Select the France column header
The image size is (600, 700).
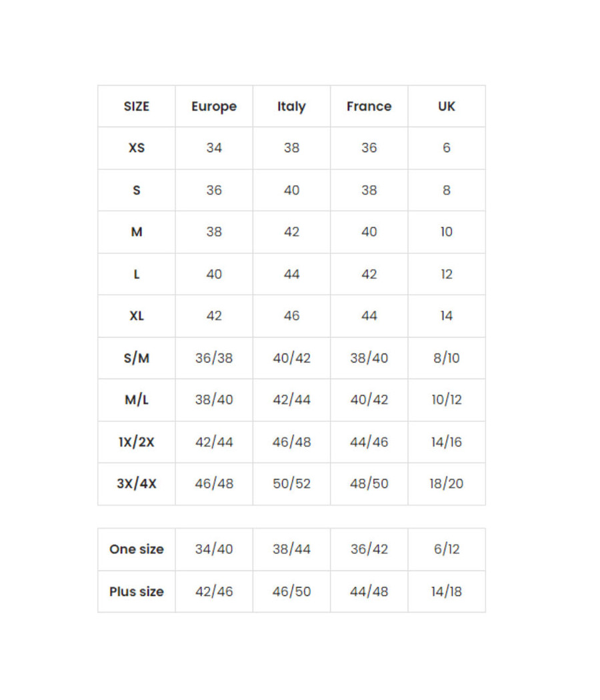coord(369,107)
